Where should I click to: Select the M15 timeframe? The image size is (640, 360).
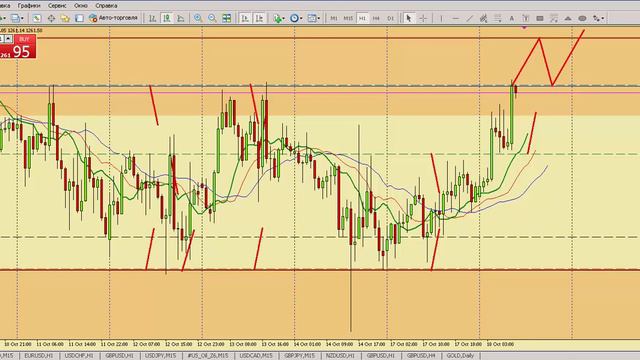(348, 18)
